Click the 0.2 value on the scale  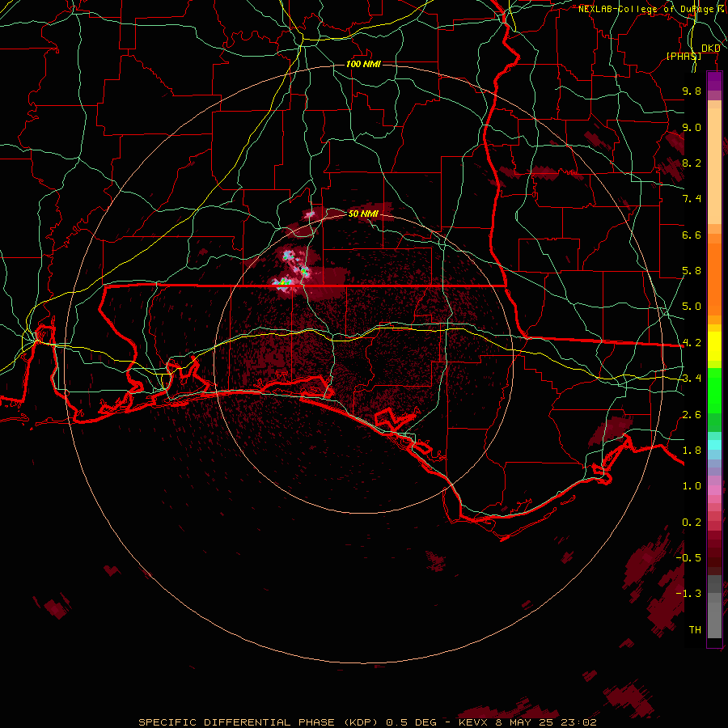(x=692, y=523)
